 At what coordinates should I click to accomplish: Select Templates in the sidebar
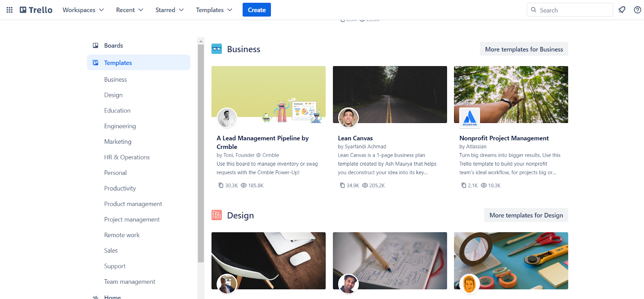point(138,63)
